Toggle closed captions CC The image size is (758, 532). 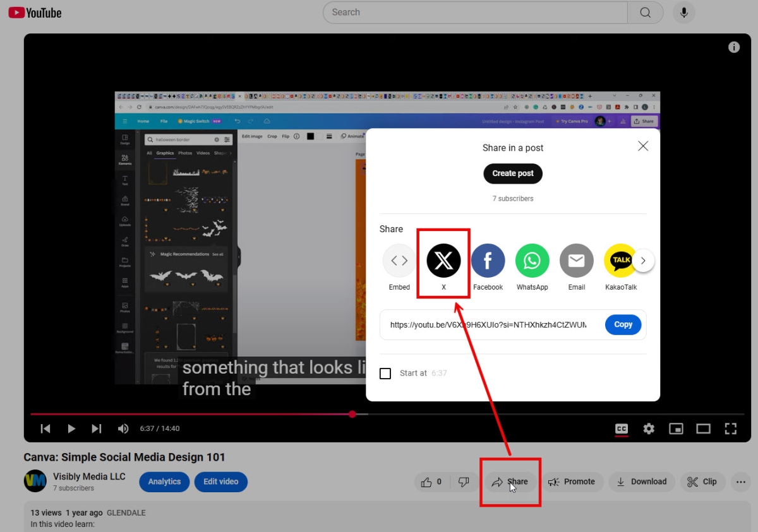tap(622, 429)
